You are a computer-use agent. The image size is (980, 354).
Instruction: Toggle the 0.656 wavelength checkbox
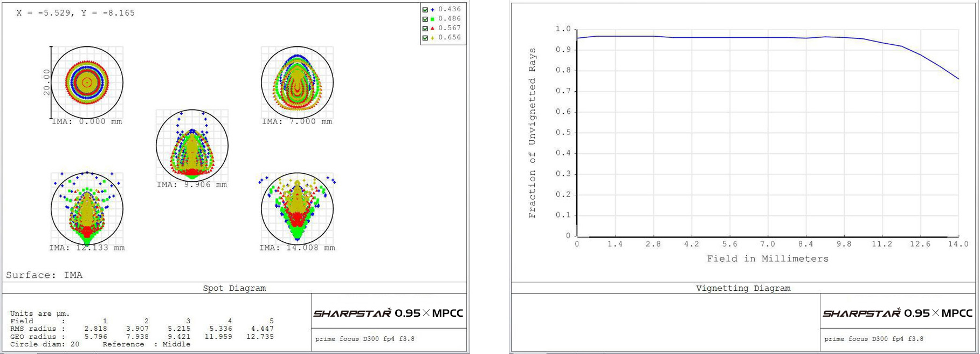coord(425,38)
